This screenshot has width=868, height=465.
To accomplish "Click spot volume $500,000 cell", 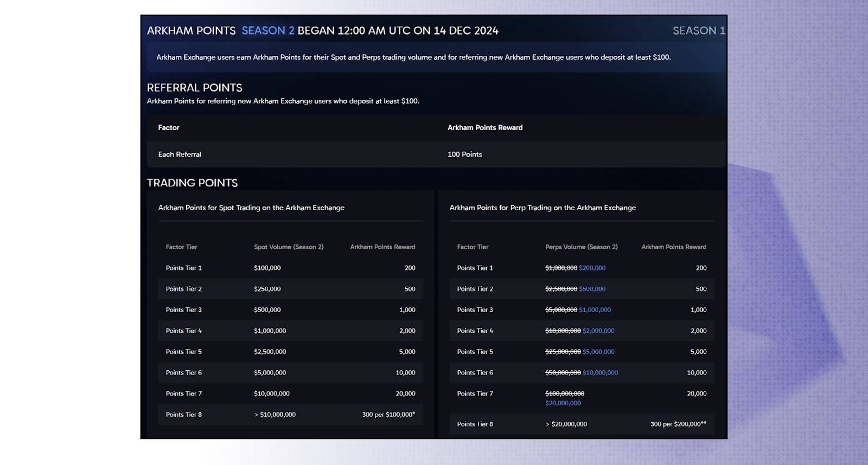I will (x=267, y=310).
